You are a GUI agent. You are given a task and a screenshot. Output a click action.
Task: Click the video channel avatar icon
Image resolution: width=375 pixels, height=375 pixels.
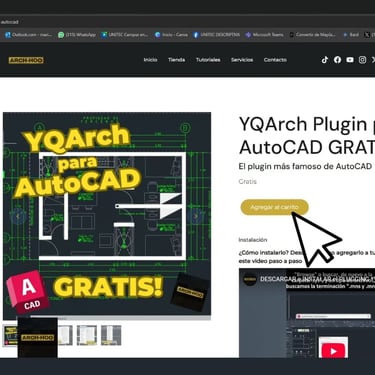tap(250, 279)
